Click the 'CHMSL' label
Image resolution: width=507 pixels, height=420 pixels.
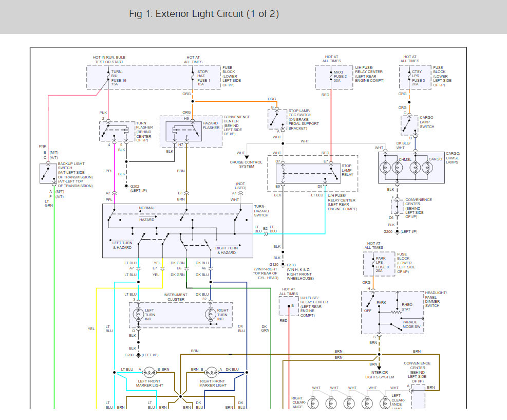[x=405, y=159]
